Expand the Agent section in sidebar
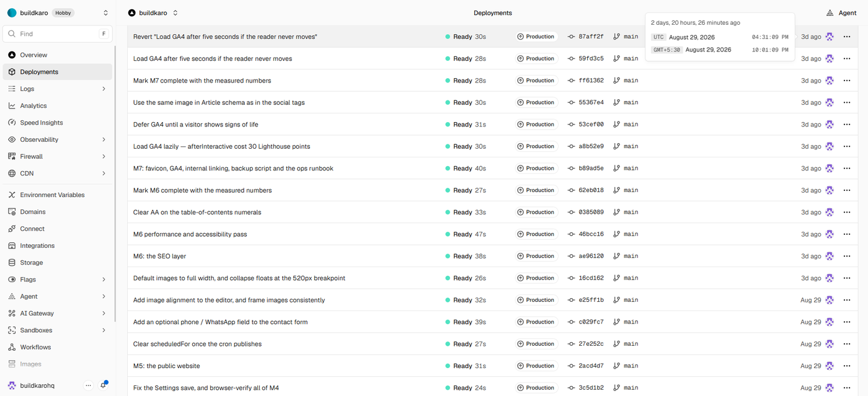This screenshot has height=396, width=868. click(104, 296)
